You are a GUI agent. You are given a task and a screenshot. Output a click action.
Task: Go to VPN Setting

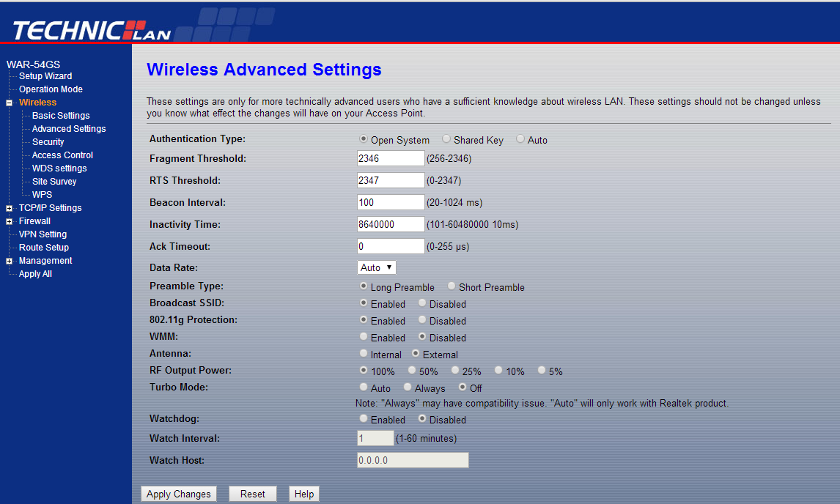[43, 234]
